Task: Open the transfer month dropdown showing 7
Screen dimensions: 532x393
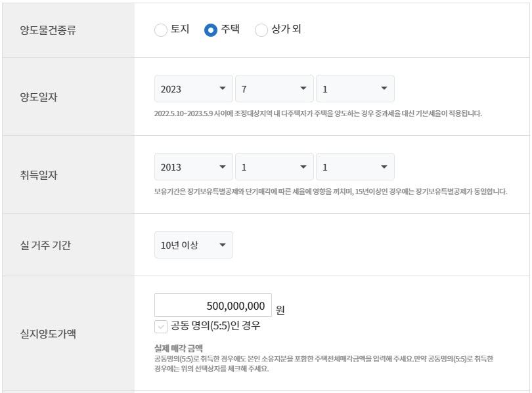Action: pos(274,88)
